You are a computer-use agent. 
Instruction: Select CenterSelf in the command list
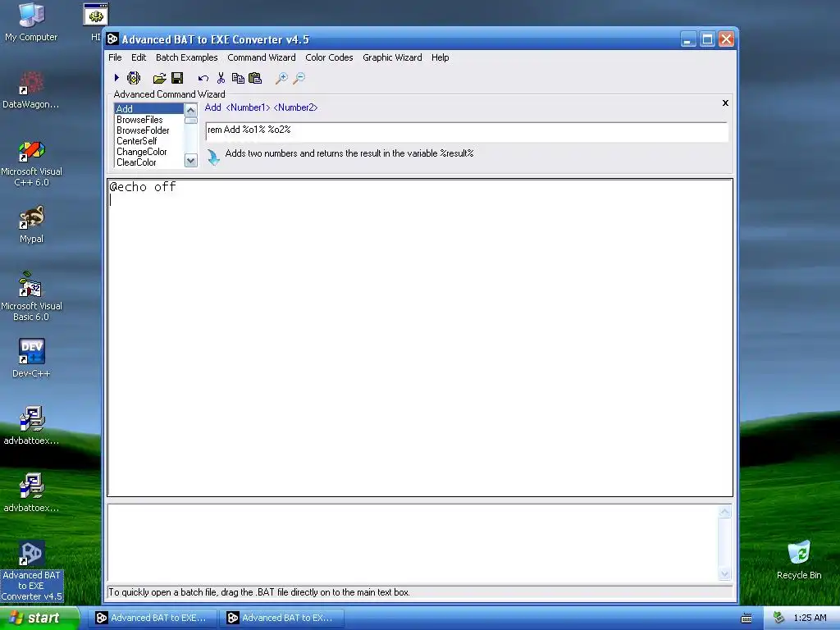coord(149,141)
